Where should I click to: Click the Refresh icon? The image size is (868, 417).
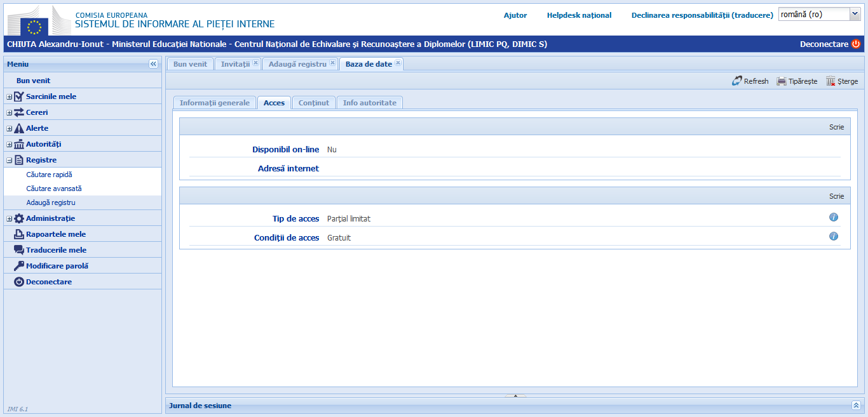pos(737,81)
